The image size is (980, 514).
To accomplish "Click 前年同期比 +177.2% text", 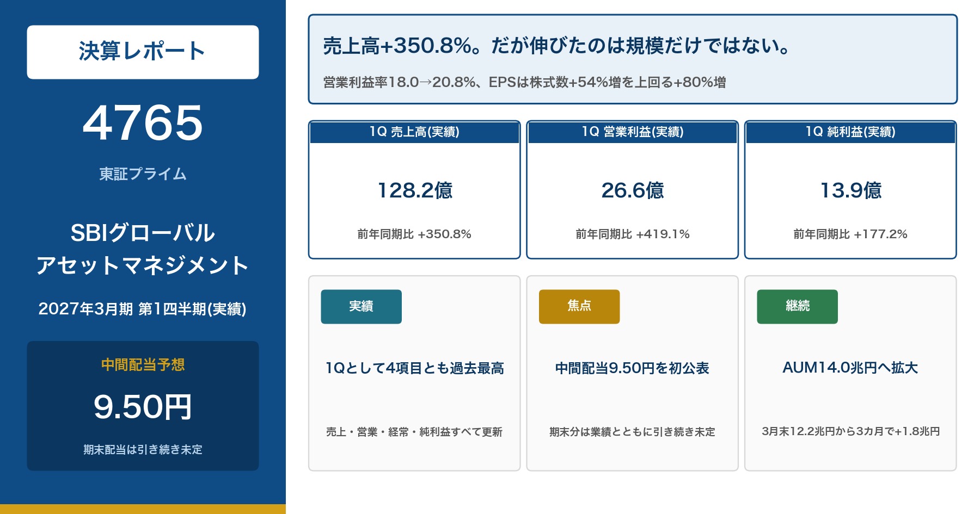I will [850, 234].
